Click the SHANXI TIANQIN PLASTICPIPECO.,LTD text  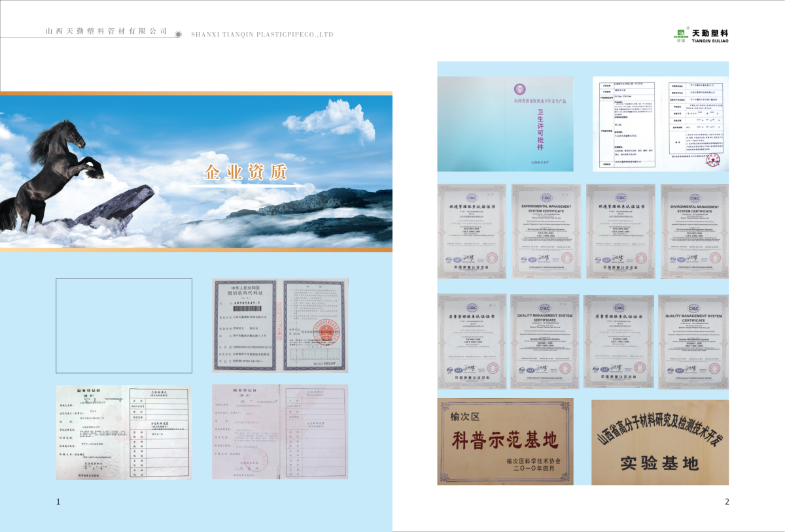point(262,34)
